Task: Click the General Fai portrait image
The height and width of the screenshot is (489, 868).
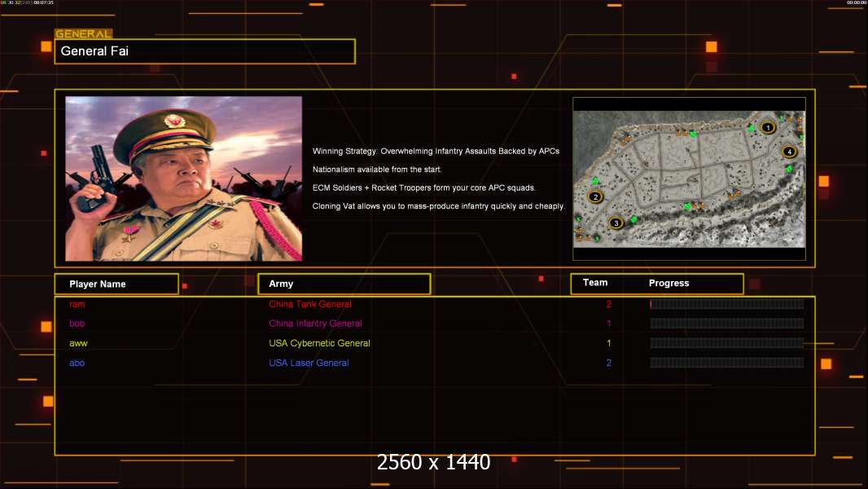Action: [183, 178]
